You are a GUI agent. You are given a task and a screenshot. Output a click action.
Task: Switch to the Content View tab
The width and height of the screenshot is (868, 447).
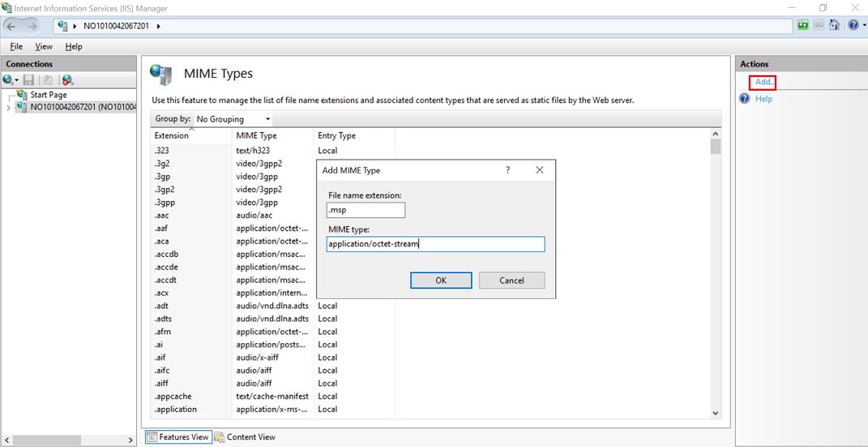click(245, 437)
